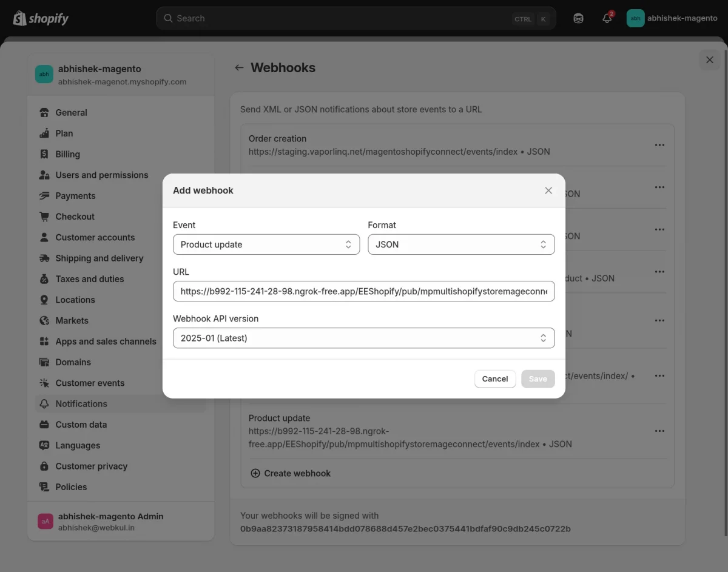Open the calendar icon next to notifications

[x=578, y=18]
